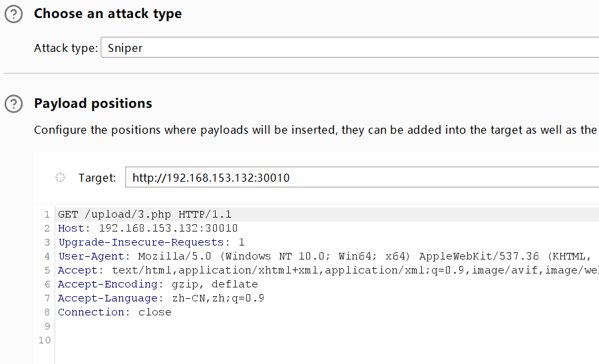Image resolution: width=599 pixels, height=364 pixels.
Task: Click line number 1 in editor gutter
Action: tap(47, 214)
